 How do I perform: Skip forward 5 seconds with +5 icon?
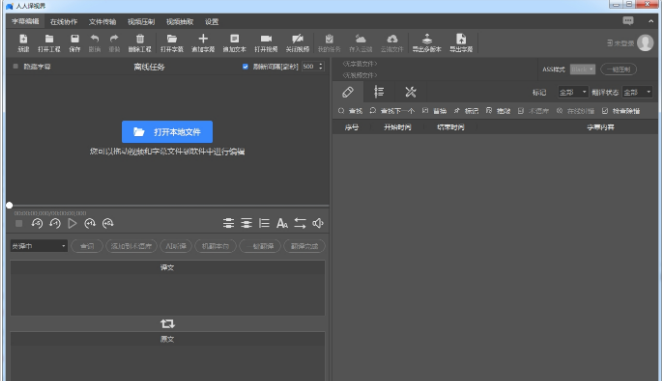[108, 223]
